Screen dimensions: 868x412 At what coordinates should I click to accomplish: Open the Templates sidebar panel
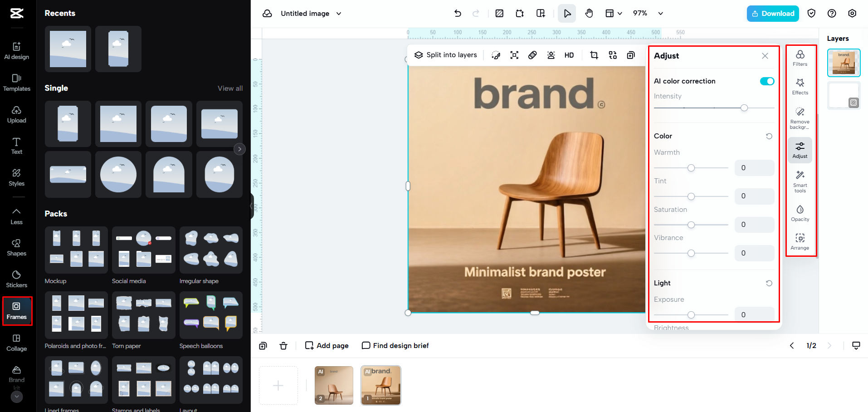point(17,83)
